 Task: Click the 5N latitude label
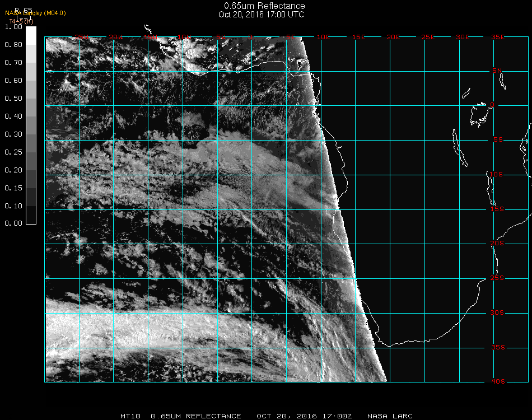[497, 71]
